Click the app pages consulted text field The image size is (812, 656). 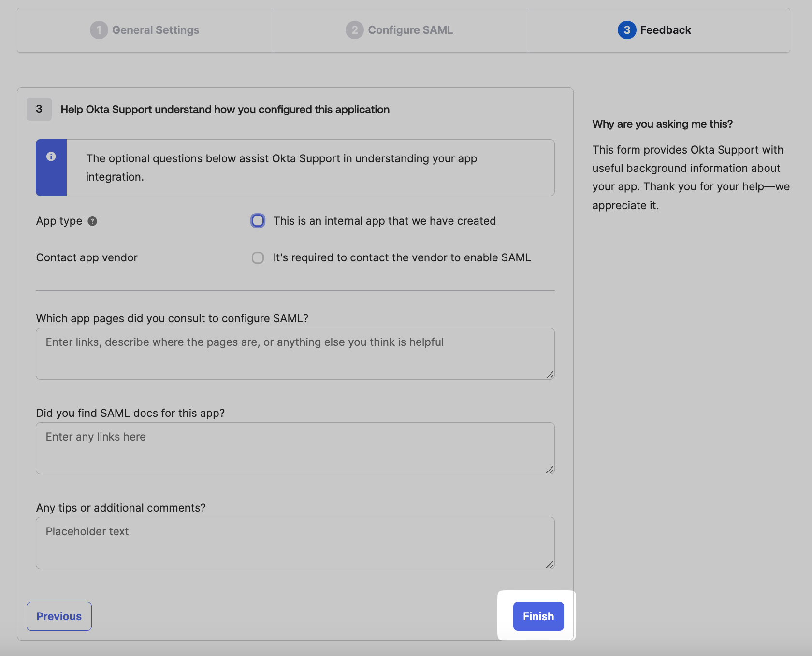(295, 354)
